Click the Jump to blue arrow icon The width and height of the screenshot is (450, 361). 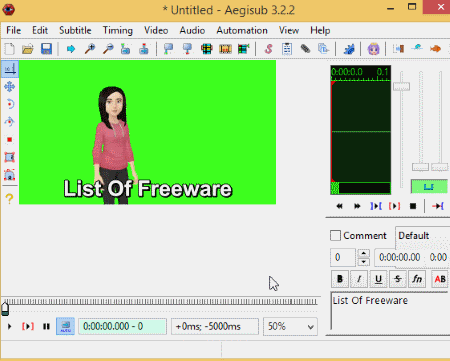click(71, 49)
